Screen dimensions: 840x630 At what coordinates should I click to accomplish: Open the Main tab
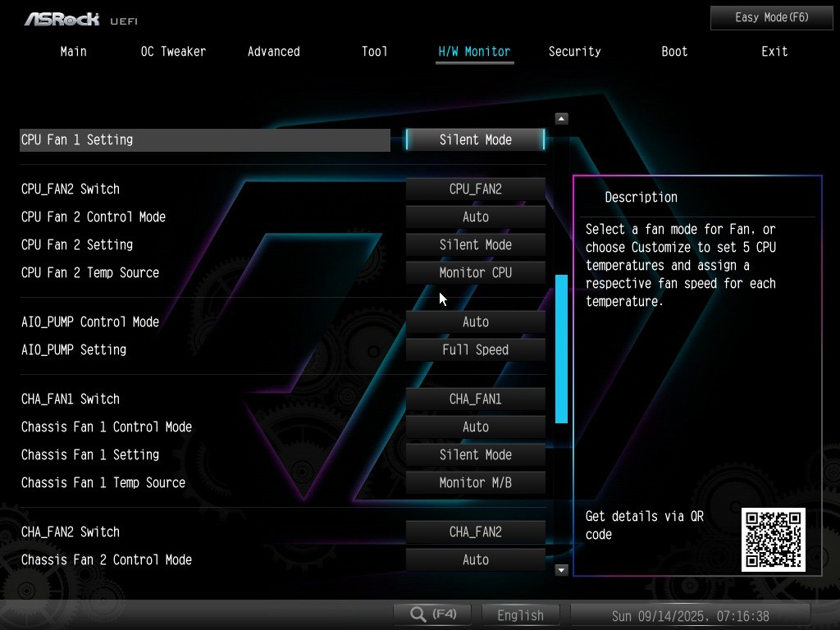click(x=73, y=52)
